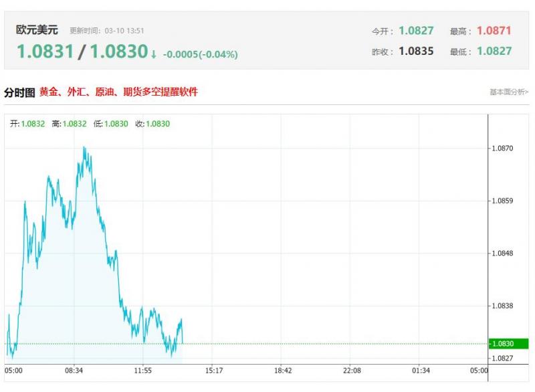
Task: Click 最低 value 1.0827 in header
Action: (494, 52)
